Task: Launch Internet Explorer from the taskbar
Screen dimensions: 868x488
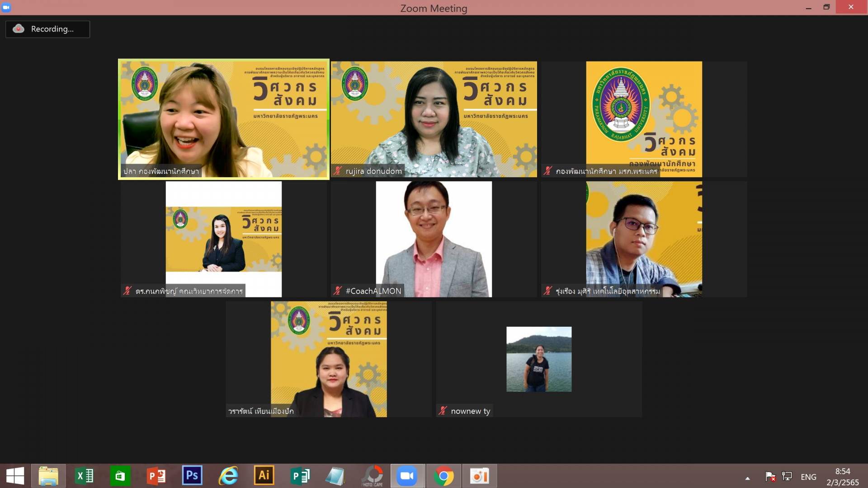Action: click(x=228, y=476)
